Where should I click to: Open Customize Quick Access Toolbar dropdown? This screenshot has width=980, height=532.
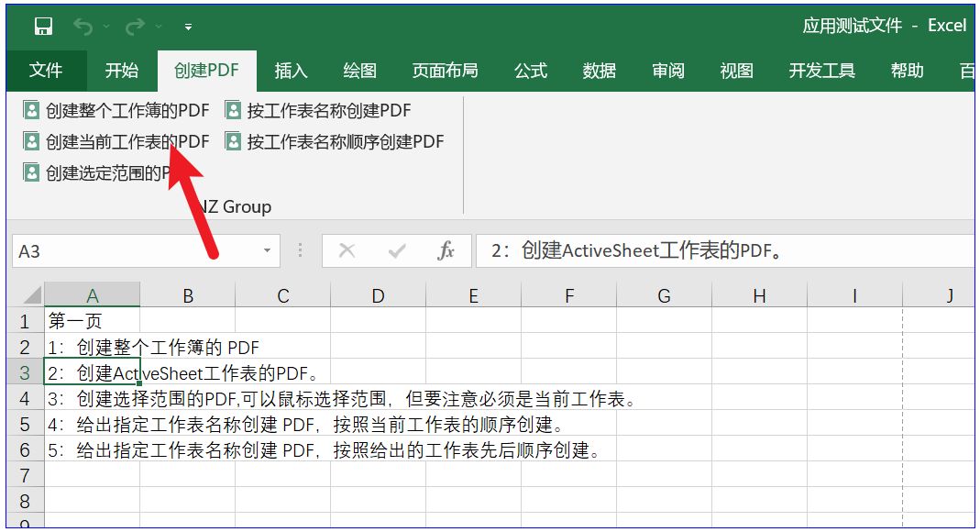(x=188, y=27)
